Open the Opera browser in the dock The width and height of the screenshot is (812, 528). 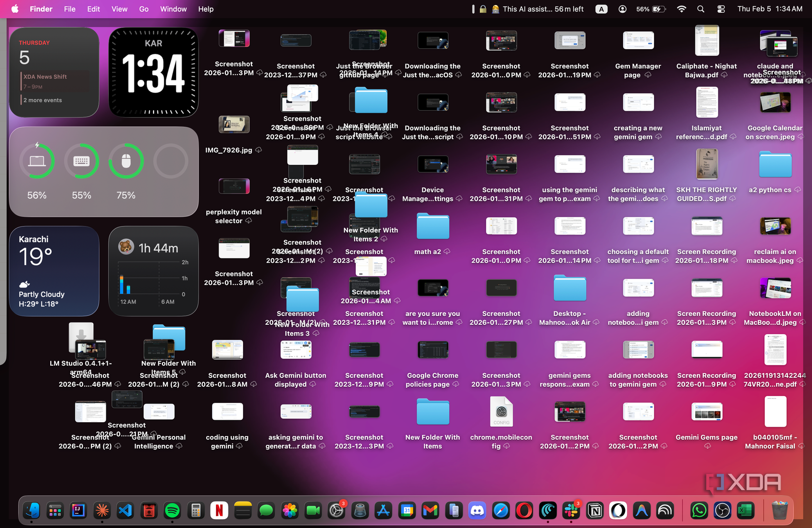pyautogui.click(x=524, y=511)
